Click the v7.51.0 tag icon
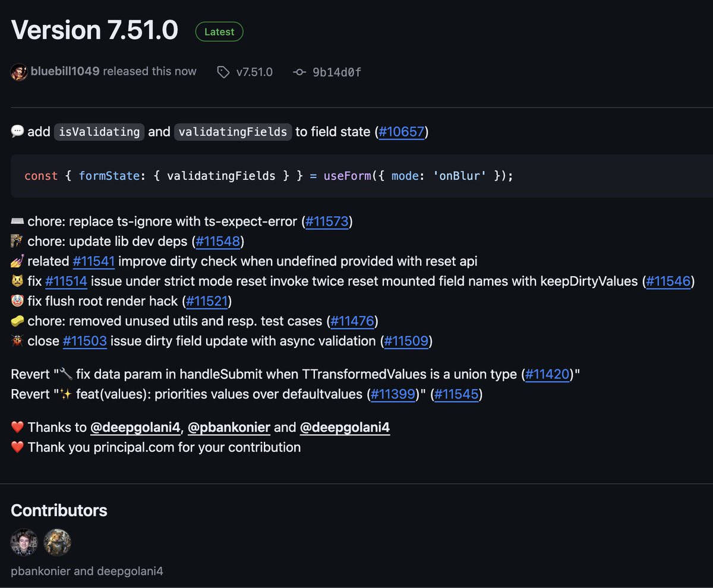The height and width of the screenshot is (588, 713). pyautogui.click(x=223, y=72)
